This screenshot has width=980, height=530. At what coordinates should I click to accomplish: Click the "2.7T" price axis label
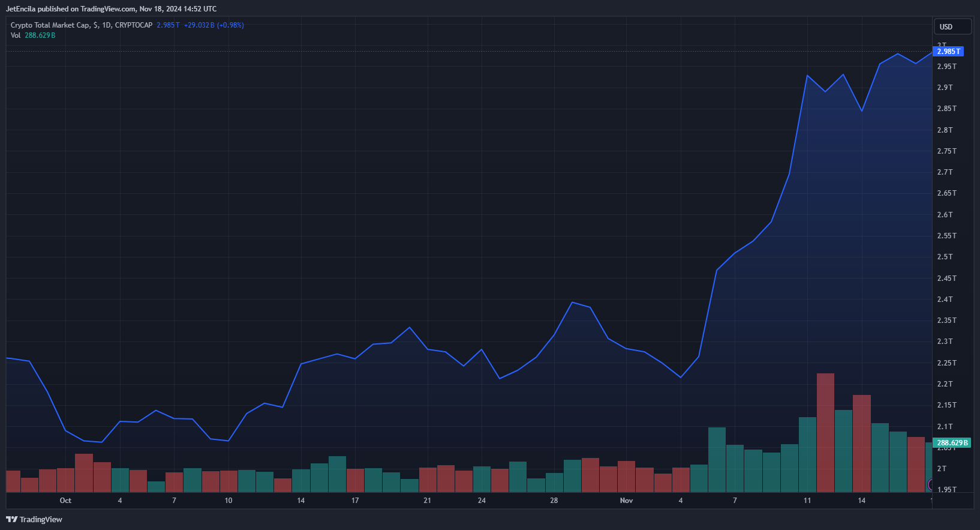(x=945, y=172)
